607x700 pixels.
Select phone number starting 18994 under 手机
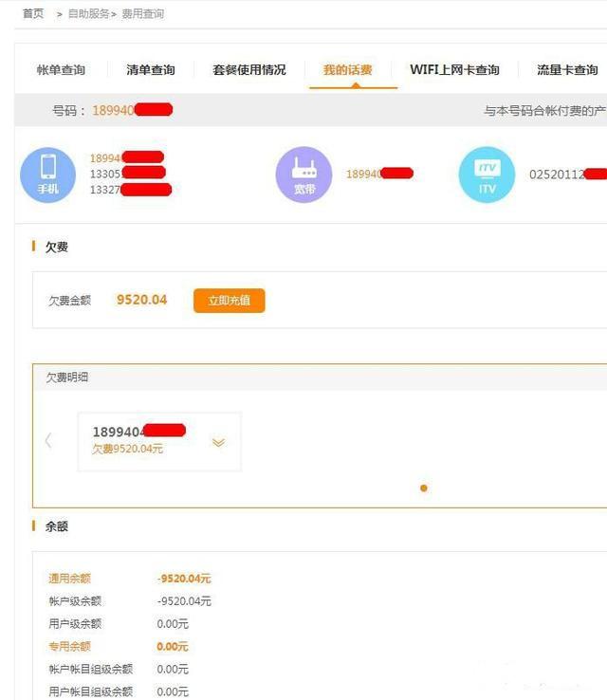127,158
